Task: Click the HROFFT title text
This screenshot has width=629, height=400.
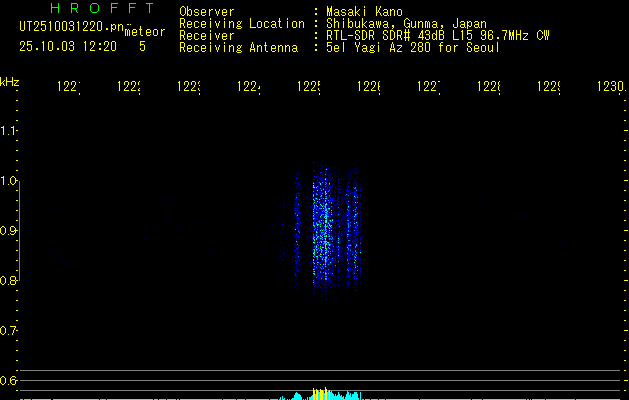Action: click(102, 8)
